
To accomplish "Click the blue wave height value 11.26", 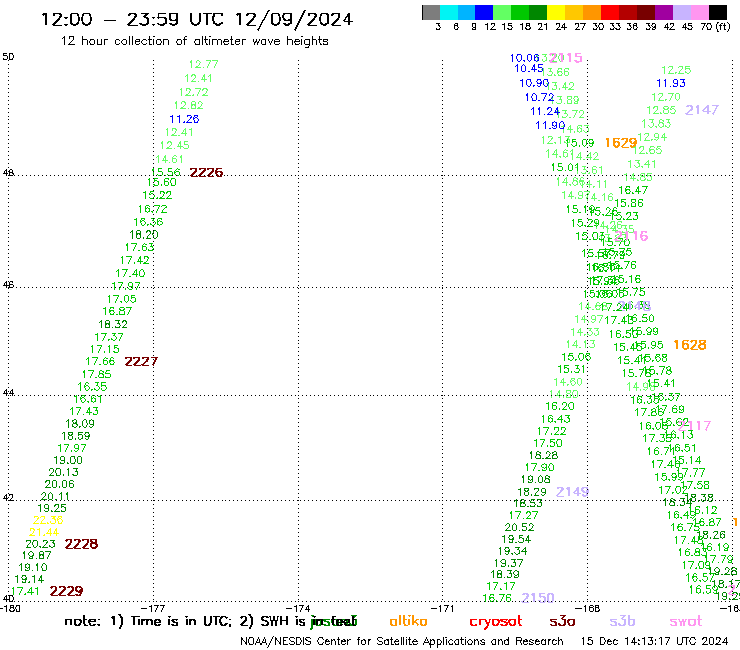I will (184, 119).
